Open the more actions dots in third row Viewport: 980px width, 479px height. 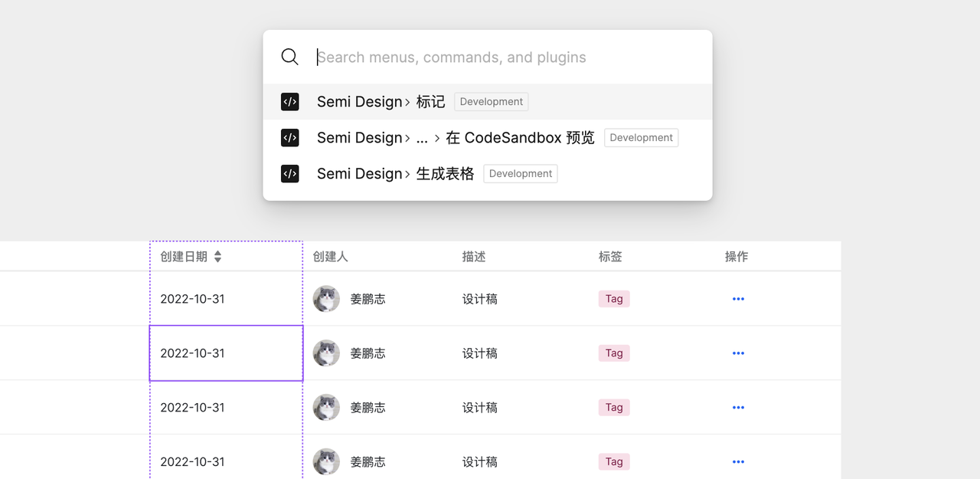point(738,408)
